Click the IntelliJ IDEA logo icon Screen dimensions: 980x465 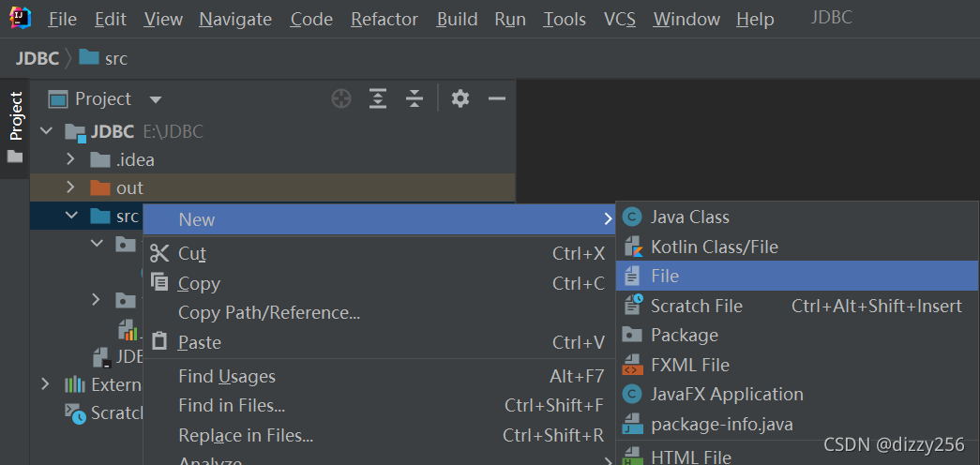[20, 18]
